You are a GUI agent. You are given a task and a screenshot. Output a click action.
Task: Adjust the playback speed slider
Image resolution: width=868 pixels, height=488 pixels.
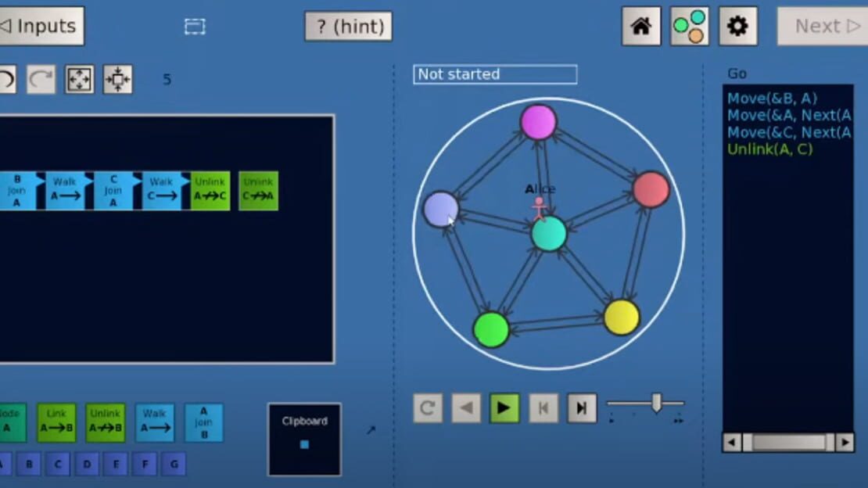tap(657, 404)
